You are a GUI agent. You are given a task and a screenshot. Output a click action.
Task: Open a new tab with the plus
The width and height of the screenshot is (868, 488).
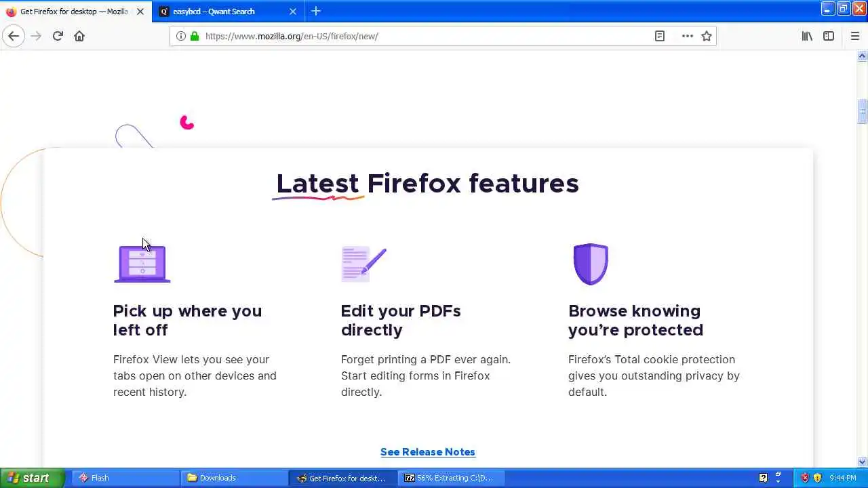pos(316,11)
